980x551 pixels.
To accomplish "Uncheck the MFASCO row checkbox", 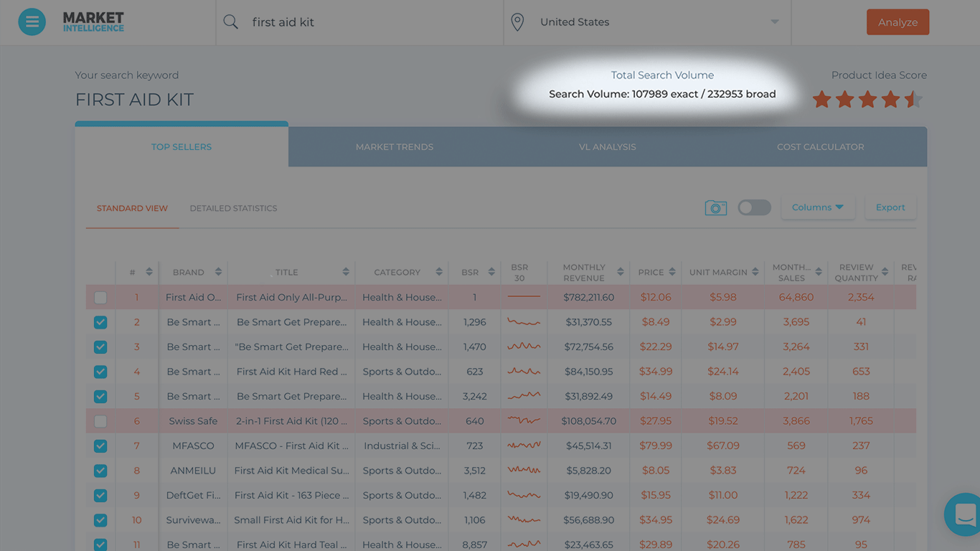I will click(x=100, y=446).
